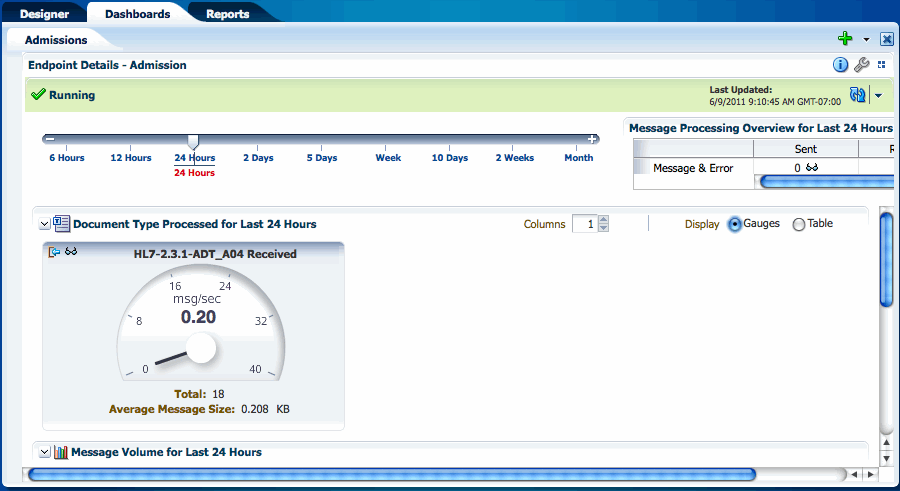Click the glasses icon next to Sent 0
Screen dimensions: 900x491
(x=812, y=167)
